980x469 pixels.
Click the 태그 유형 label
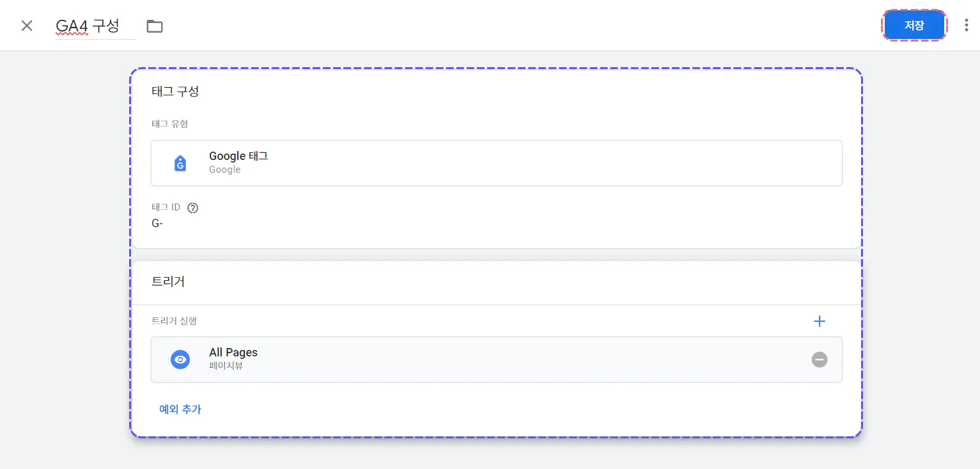(170, 124)
